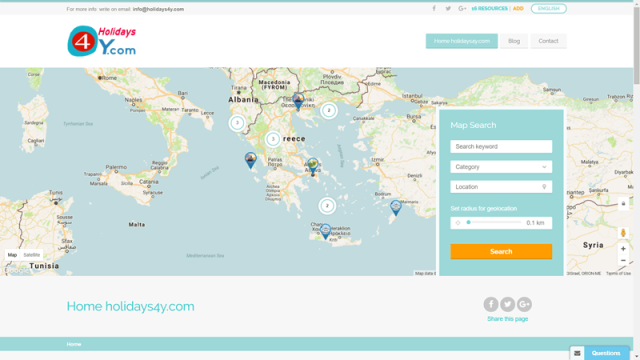The image size is (640, 360).
Task: Select the Street View pegman icon
Action: point(623,233)
